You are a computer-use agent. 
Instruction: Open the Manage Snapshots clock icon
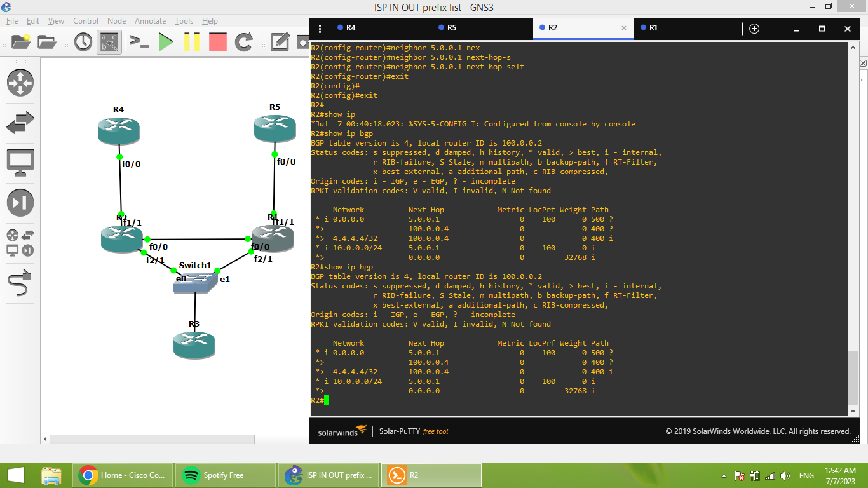tap(83, 43)
